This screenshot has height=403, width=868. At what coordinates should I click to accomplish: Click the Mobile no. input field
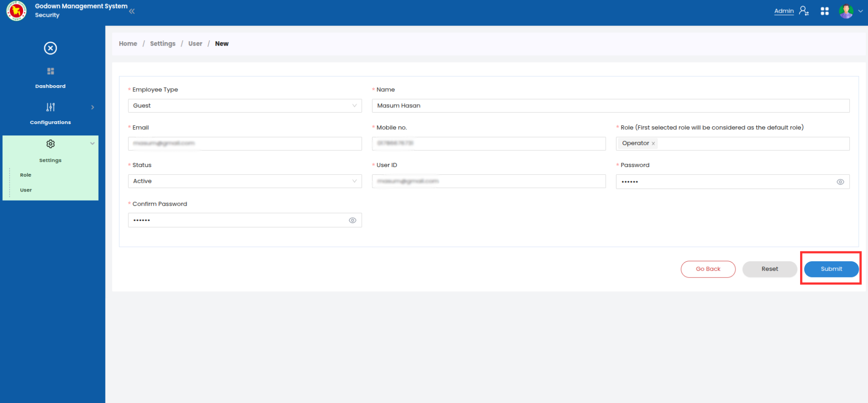click(489, 144)
